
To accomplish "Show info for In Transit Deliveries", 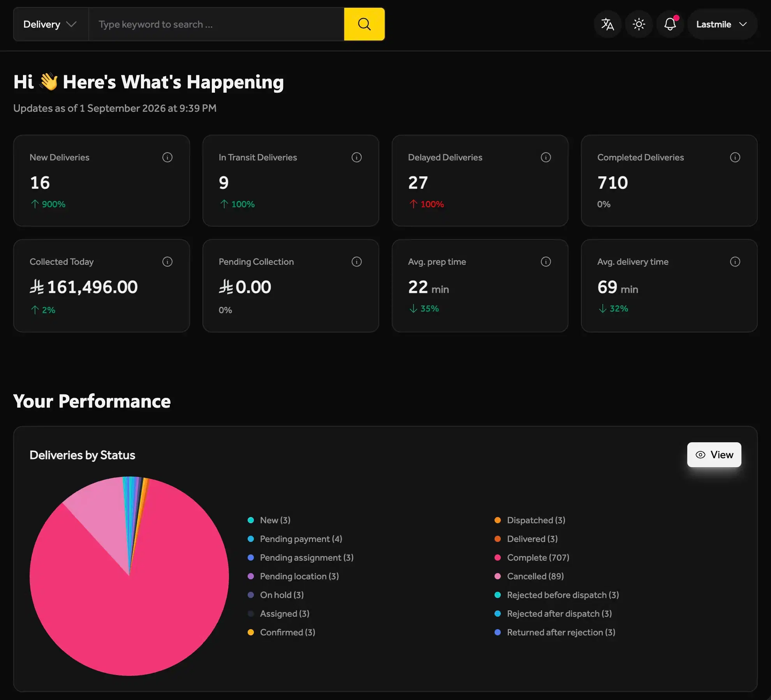I will (x=357, y=157).
